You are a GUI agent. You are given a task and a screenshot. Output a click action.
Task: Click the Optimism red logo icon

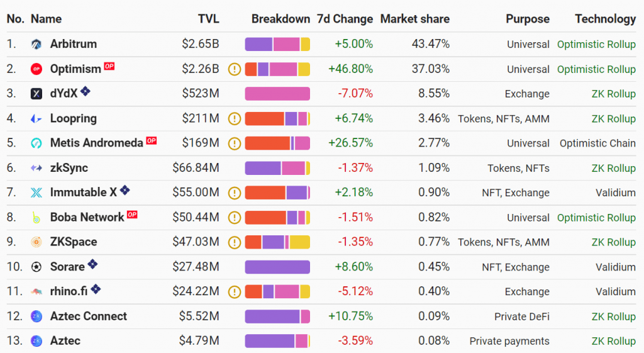(x=36, y=69)
